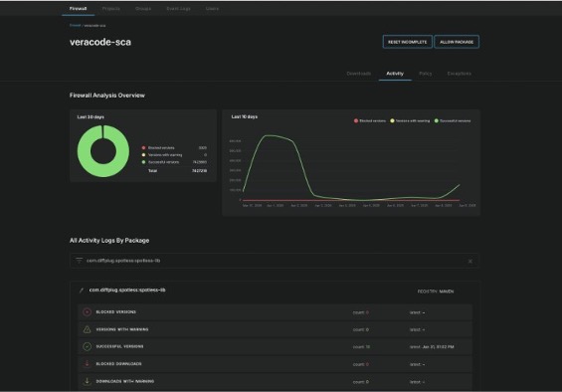The height and width of the screenshot is (392, 562).
Task: Click the Allow Package button
Action: click(x=457, y=42)
